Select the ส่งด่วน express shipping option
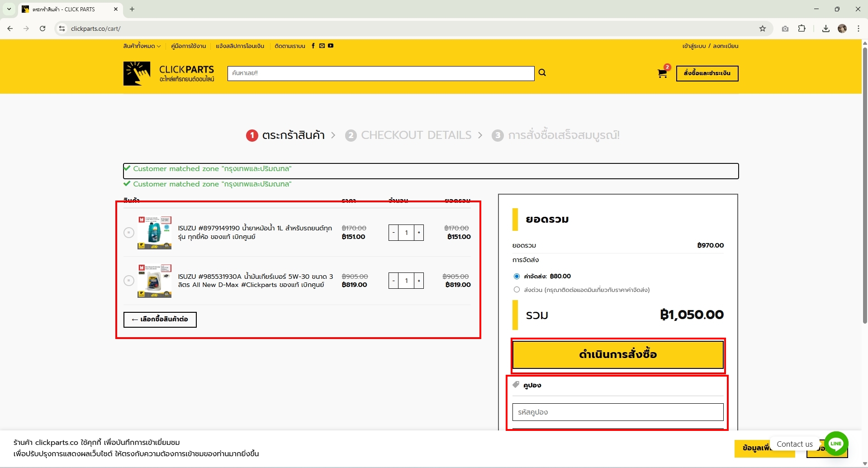Viewport: 868px width, 468px height. point(517,290)
